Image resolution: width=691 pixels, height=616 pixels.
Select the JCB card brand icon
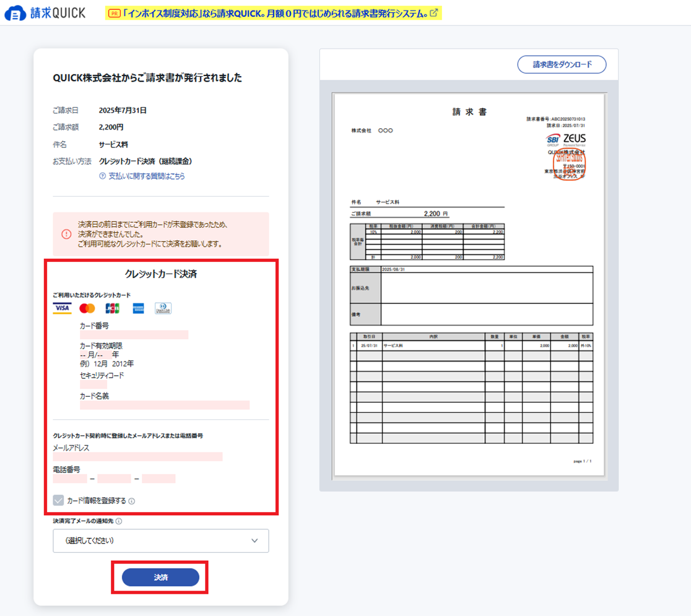click(111, 308)
